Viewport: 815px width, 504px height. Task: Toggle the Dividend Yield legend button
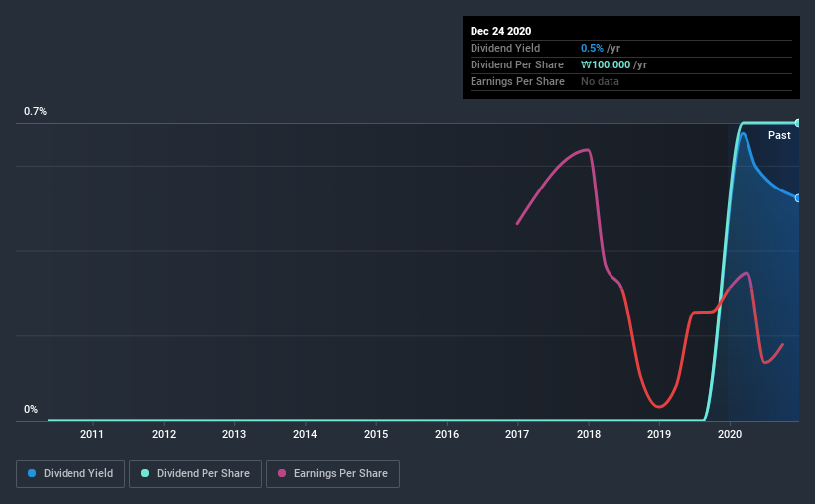pos(70,474)
